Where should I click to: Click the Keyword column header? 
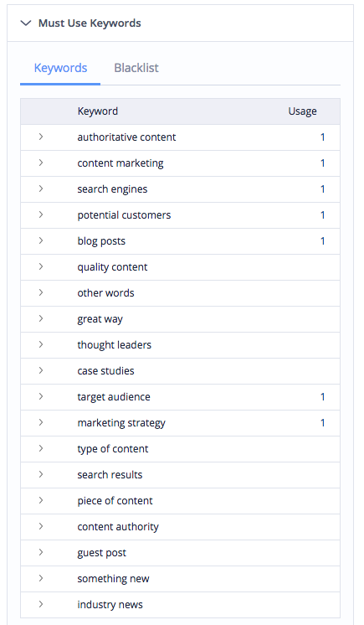click(x=98, y=111)
